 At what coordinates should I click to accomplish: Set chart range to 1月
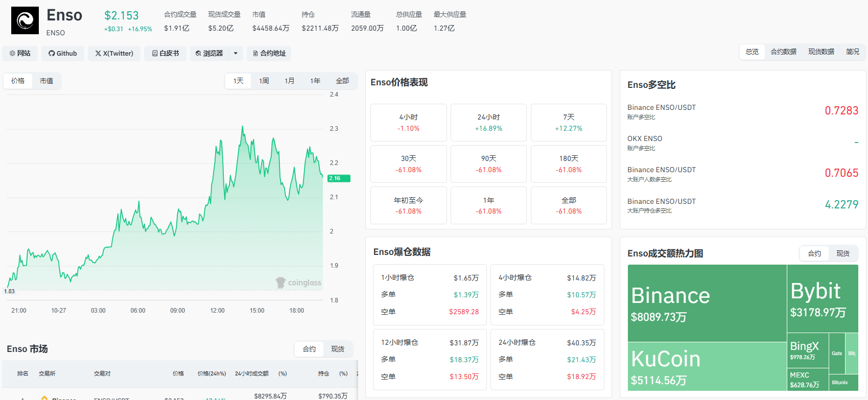(x=290, y=81)
